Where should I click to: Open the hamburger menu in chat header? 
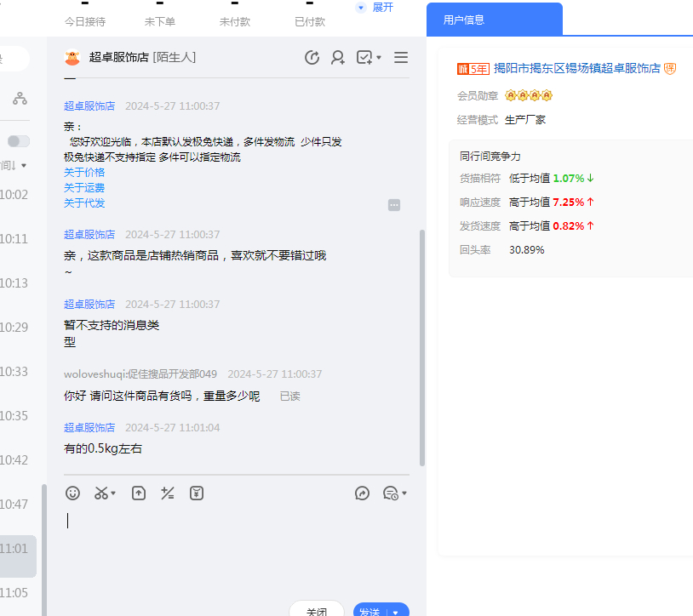[x=401, y=57]
